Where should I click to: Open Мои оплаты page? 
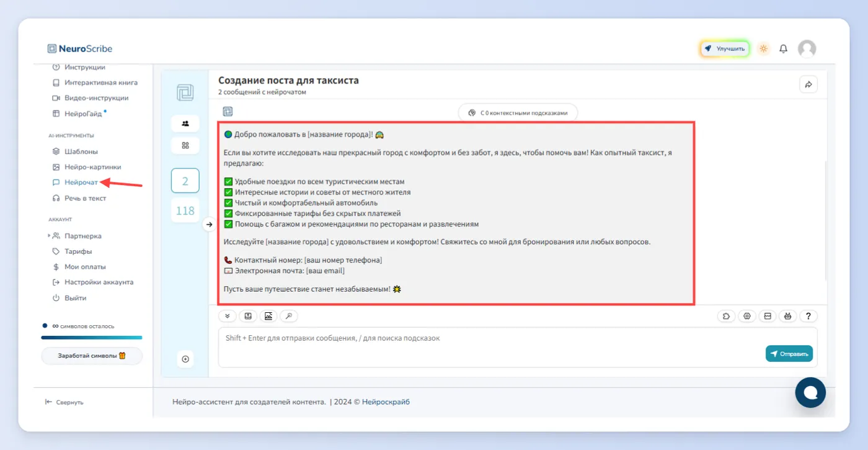click(79, 267)
